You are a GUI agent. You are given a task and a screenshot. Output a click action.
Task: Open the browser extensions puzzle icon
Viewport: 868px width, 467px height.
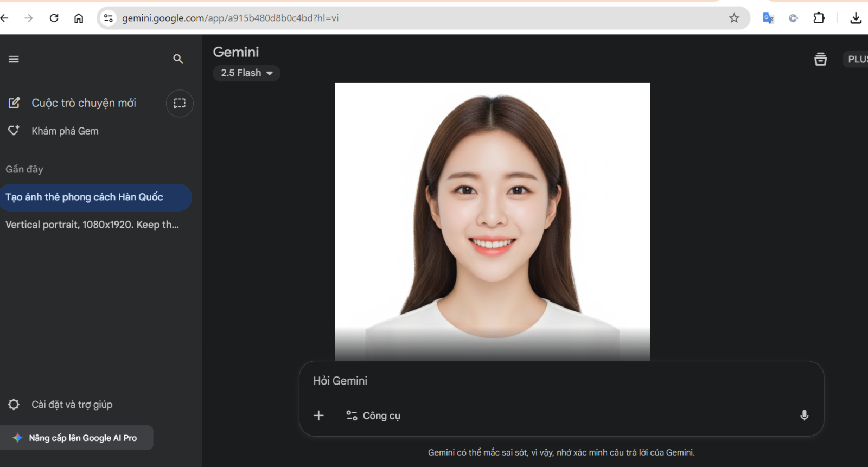[819, 18]
